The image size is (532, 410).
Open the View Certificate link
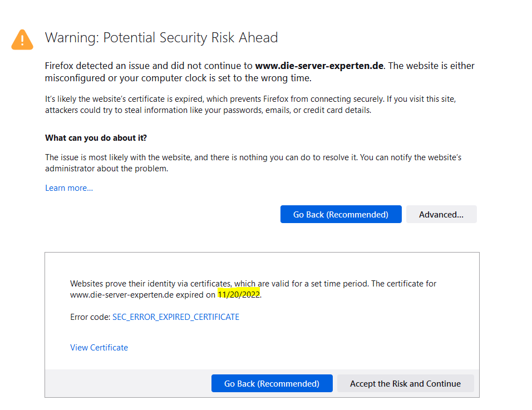pos(99,348)
